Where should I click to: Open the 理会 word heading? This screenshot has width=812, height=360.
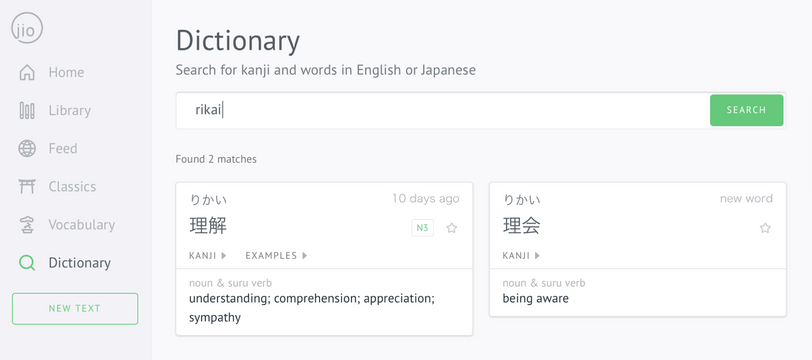pos(521,226)
